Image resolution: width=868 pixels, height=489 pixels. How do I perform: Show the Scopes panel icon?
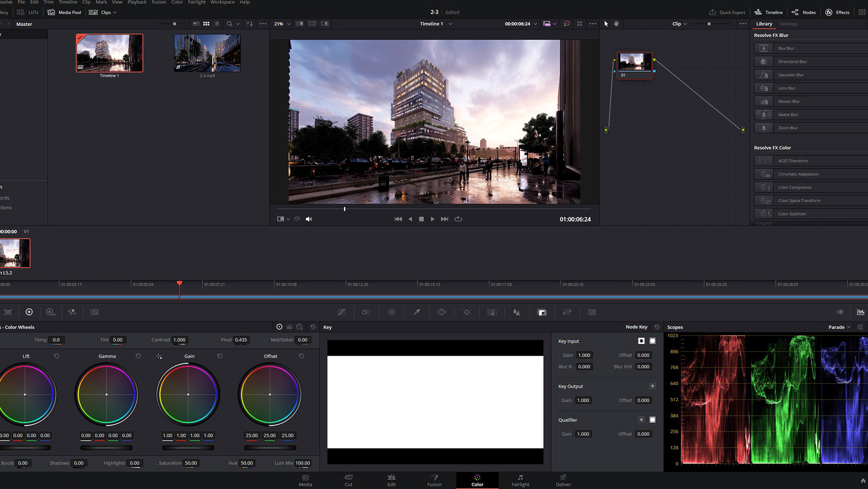[860, 312]
